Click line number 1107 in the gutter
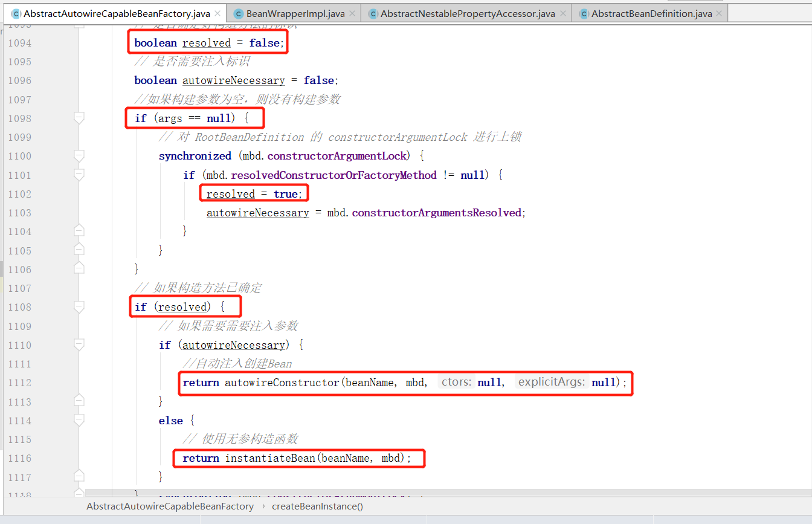Image resolution: width=812 pixels, height=524 pixels. (x=19, y=288)
